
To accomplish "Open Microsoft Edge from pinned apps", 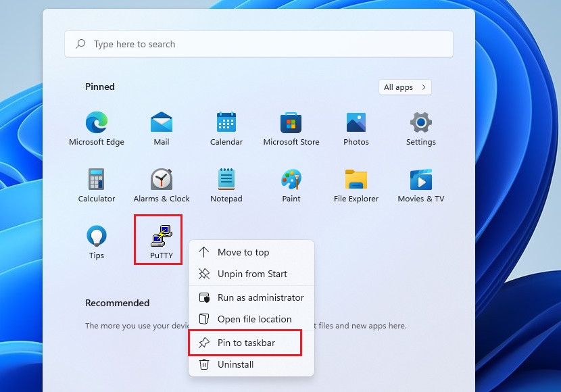I will click(x=97, y=128).
